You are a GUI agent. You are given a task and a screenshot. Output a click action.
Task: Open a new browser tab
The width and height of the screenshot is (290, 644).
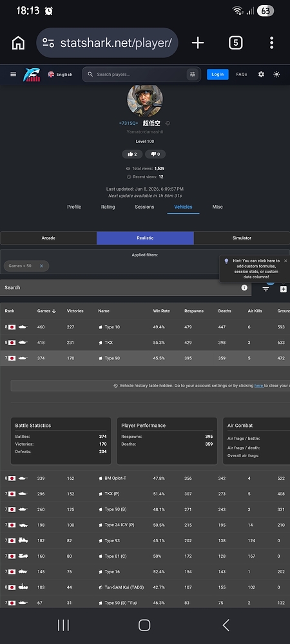pyautogui.click(x=198, y=43)
